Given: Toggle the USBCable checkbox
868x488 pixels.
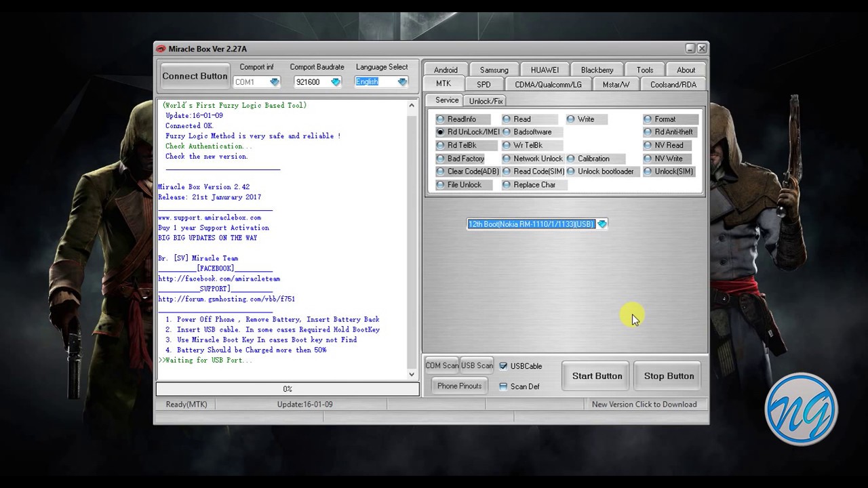Looking at the screenshot, I should click(503, 366).
